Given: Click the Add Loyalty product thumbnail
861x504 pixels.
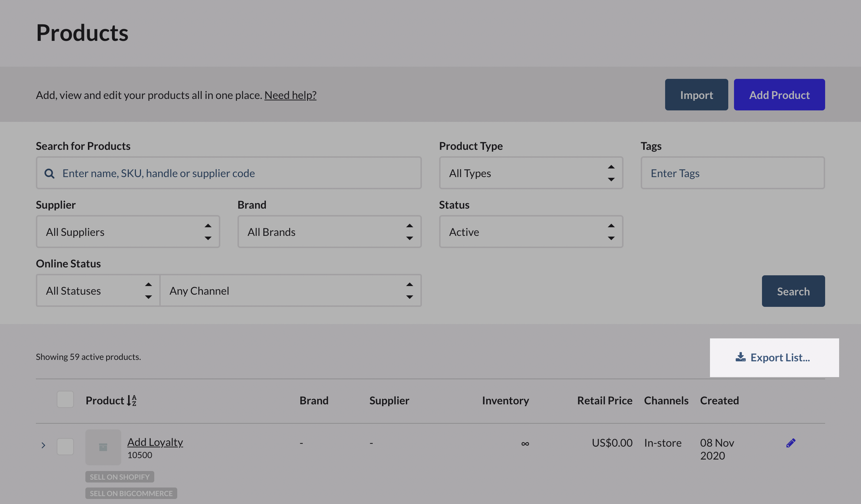Looking at the screenshot, I should tap(103, 447).
